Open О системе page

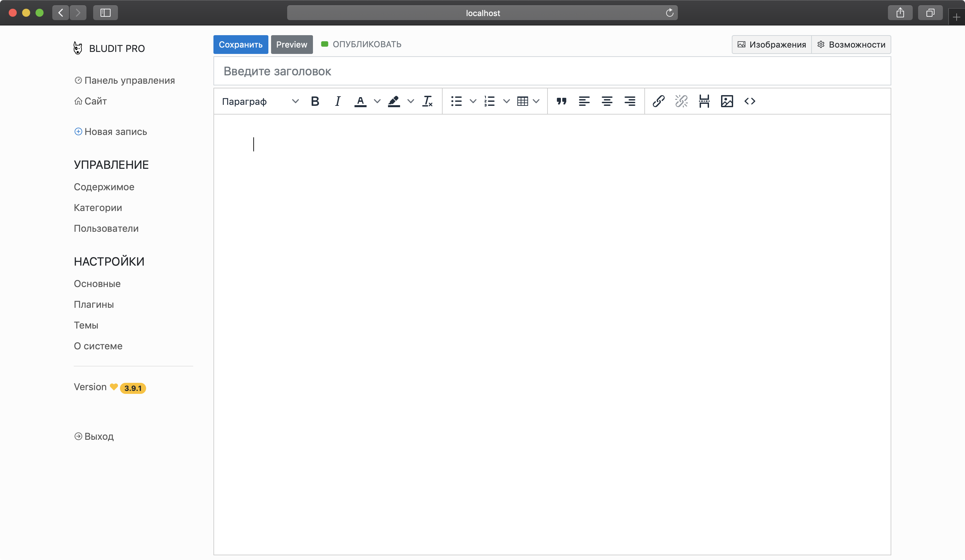tap(98, 346)
